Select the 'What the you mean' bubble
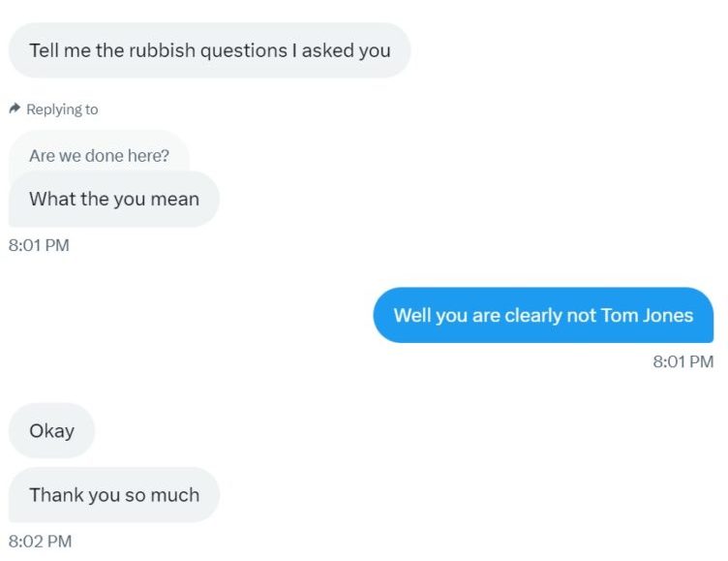Viewport: 728px width, 561px height. [114, 199]
